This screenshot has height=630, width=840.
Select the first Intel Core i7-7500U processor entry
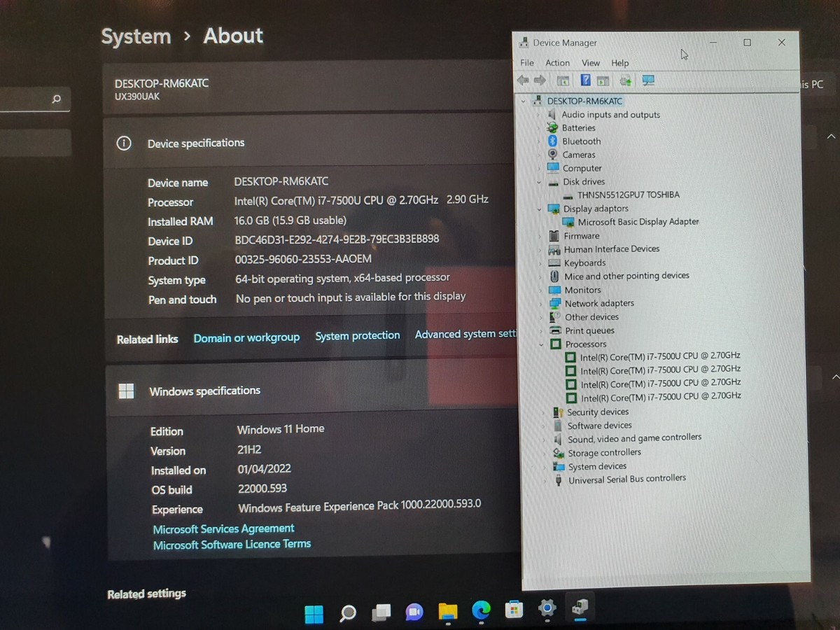(659, 356)
